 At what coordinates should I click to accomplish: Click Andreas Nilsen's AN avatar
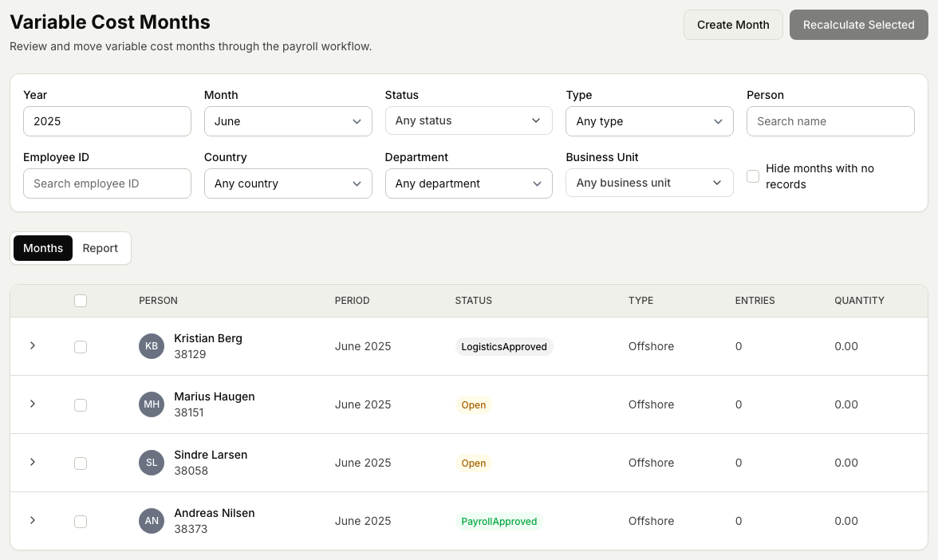point(152,521)
